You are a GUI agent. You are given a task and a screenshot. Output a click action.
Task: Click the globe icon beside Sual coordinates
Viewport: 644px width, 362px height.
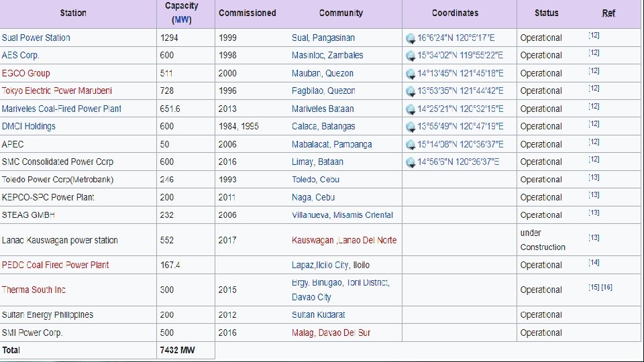[x=411, y=39]
